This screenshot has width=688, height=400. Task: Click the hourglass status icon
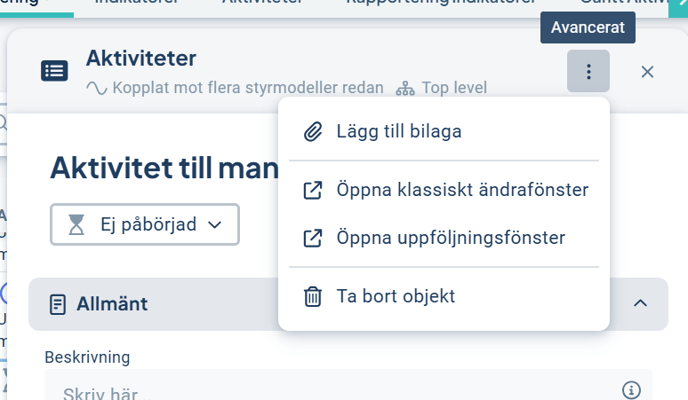pyautogui.click(x=77, y=225)
